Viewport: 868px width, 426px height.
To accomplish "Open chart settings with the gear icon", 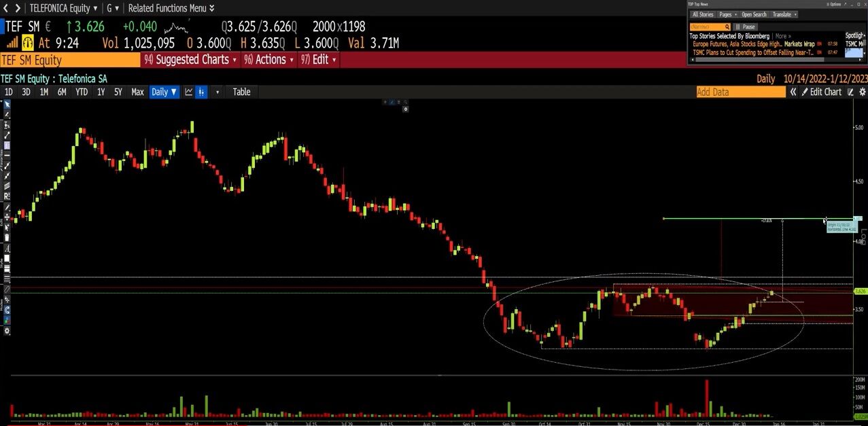I will coord(863,92).
